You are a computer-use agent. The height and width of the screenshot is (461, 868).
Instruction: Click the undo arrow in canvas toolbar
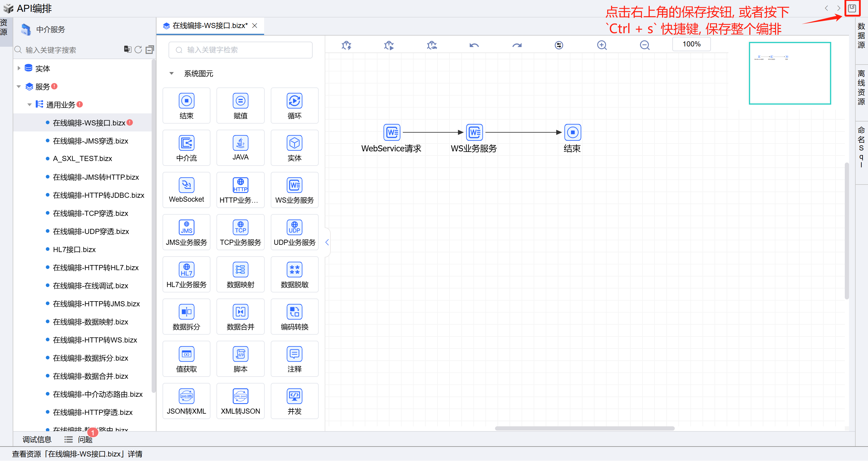[x=474, y=45]
